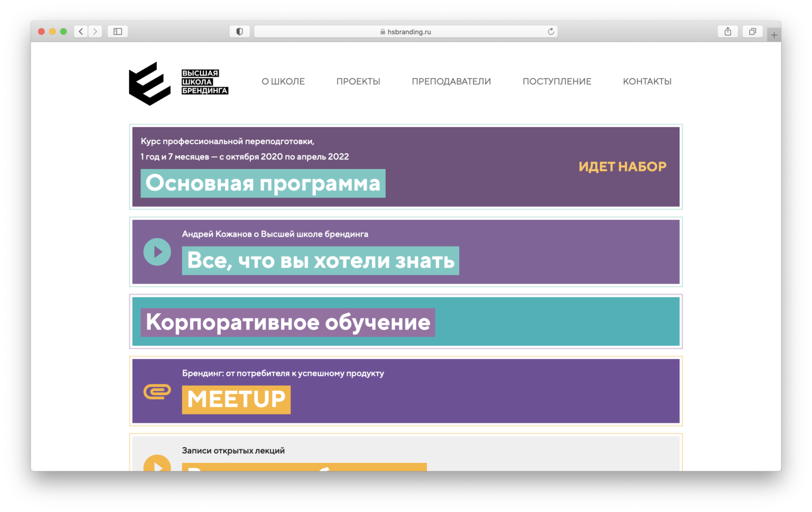812x512 pixels.
Task: Reload the page using the refresh icon
Action: click(551, 31)
